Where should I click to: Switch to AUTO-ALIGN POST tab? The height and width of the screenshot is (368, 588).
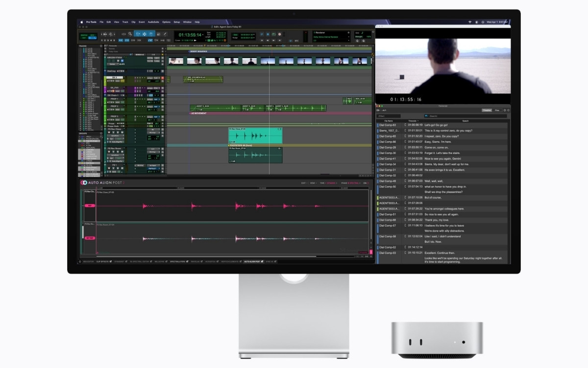click(x=254, y=262)
